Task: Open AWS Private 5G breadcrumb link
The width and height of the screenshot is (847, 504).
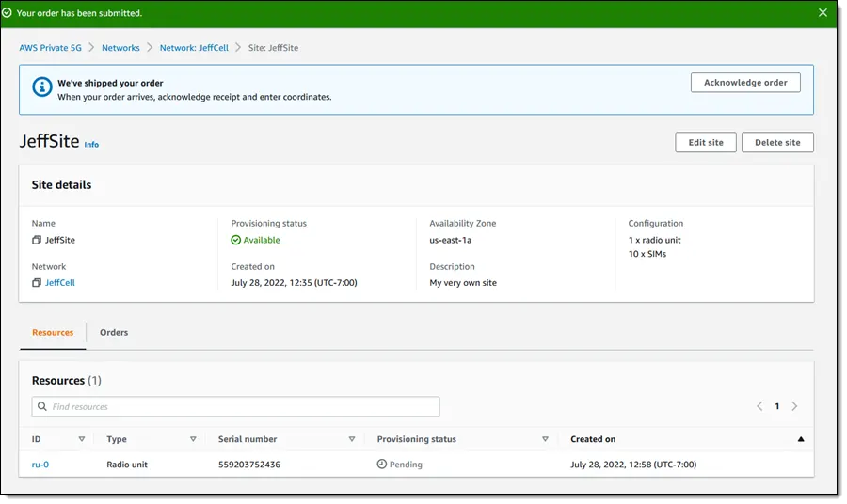Action: [x=50, y=48]
